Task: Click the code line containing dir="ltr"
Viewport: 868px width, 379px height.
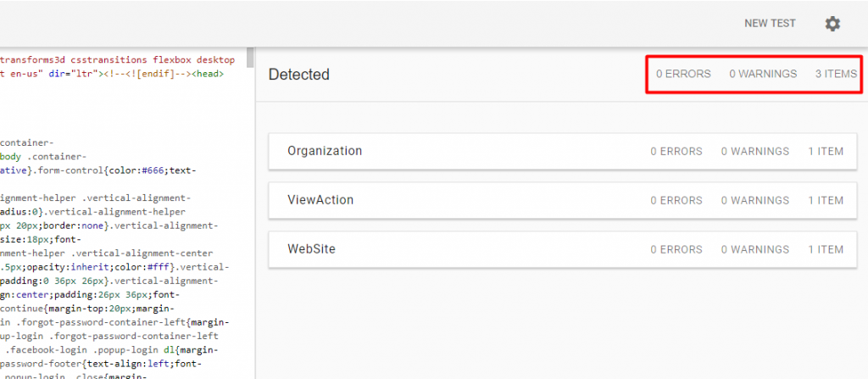Action: coord(112,74)
